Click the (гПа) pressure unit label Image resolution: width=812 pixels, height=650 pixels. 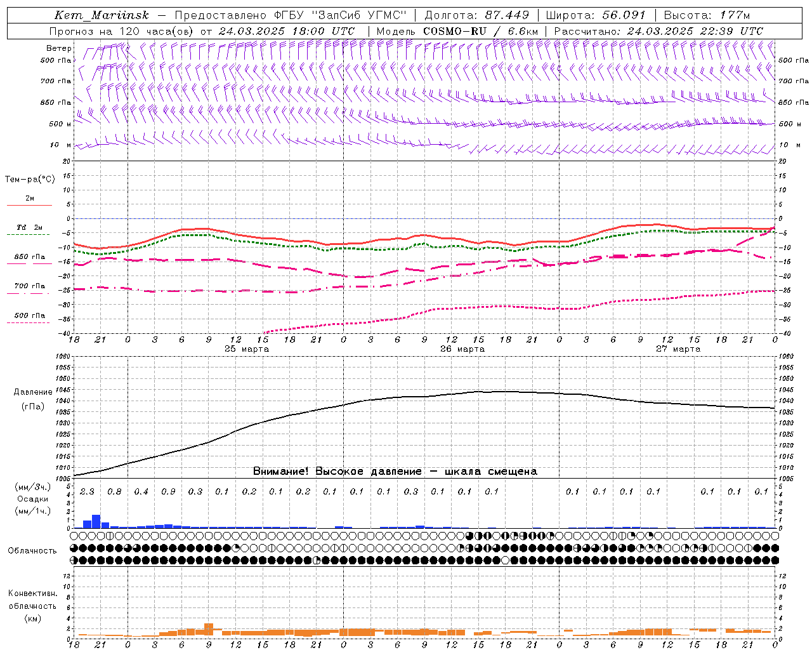33,407
